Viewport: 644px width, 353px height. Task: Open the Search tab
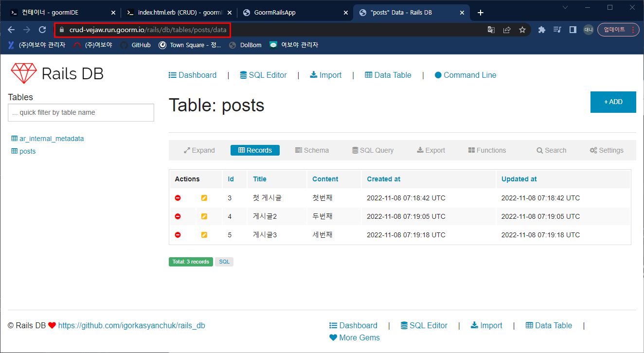click(552, 150)
